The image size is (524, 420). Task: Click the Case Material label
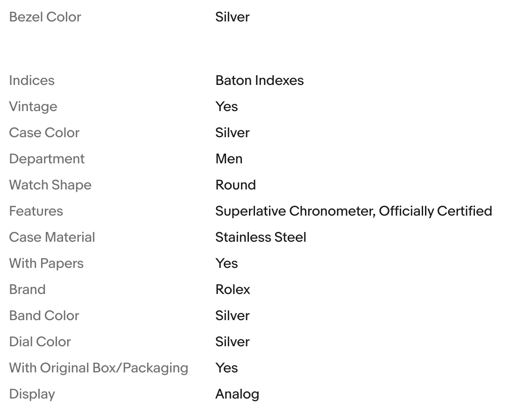click(52, 238)
